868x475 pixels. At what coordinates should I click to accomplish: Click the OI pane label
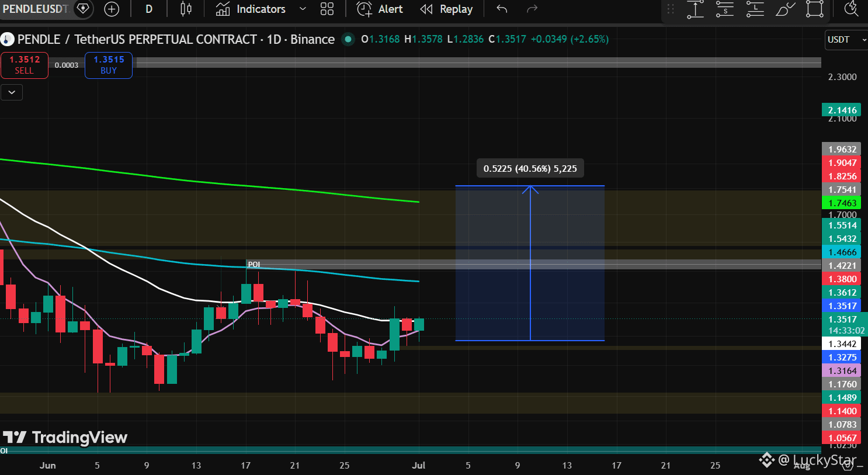(x=4, y=450)
